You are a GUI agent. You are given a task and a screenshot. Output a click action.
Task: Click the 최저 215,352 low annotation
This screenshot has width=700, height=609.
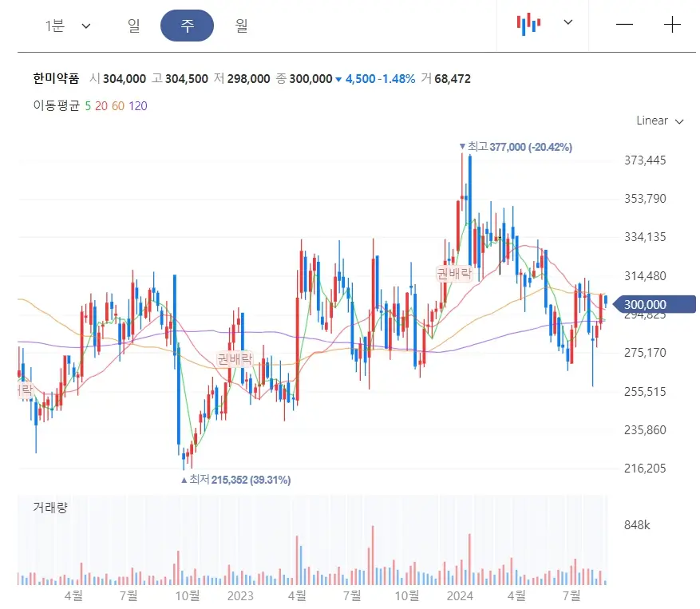click(235, 478)
